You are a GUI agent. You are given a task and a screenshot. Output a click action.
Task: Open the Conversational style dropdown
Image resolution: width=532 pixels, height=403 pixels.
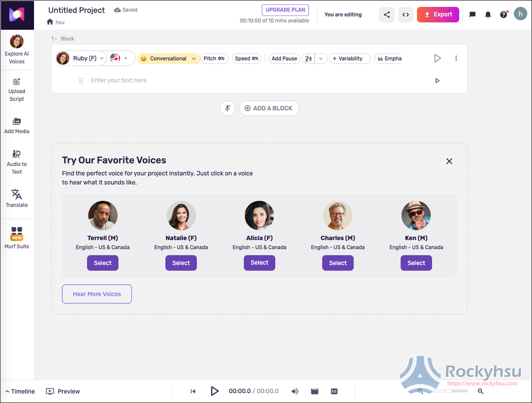(168, 59)
